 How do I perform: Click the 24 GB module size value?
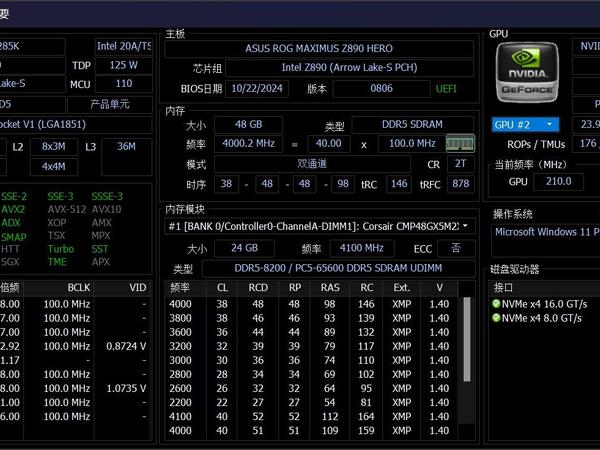click(x=245, y=248)
